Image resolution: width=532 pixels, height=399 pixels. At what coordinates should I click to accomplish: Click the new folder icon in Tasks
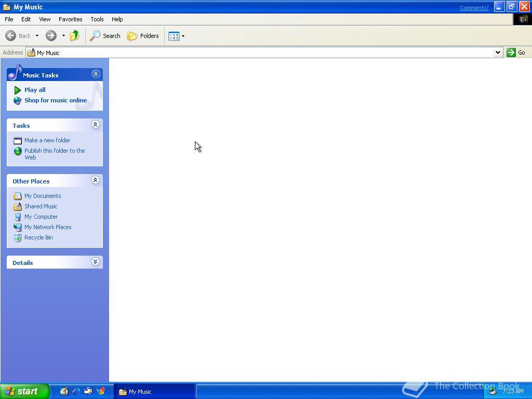pyautogui.click(x=17, y=141)
